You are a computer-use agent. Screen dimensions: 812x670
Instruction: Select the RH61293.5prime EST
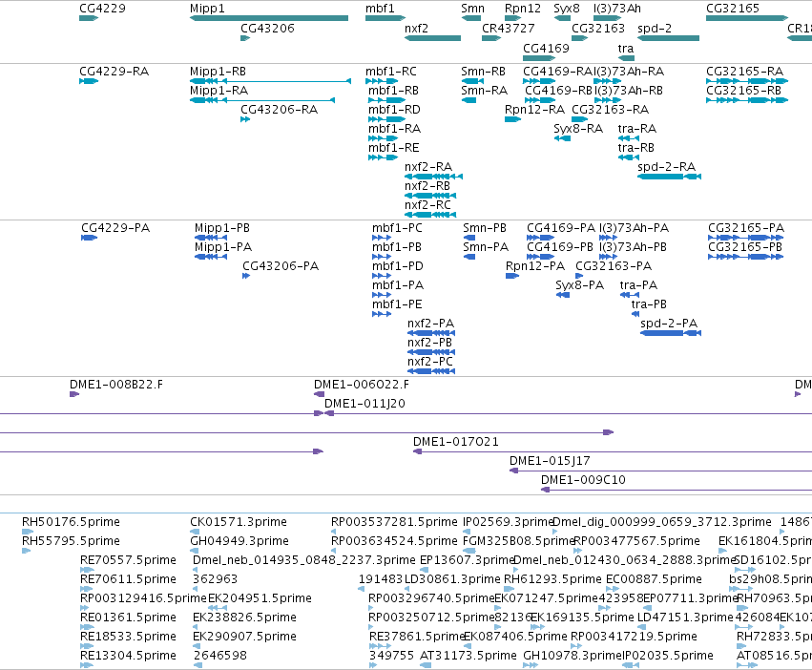coord(510,589)
